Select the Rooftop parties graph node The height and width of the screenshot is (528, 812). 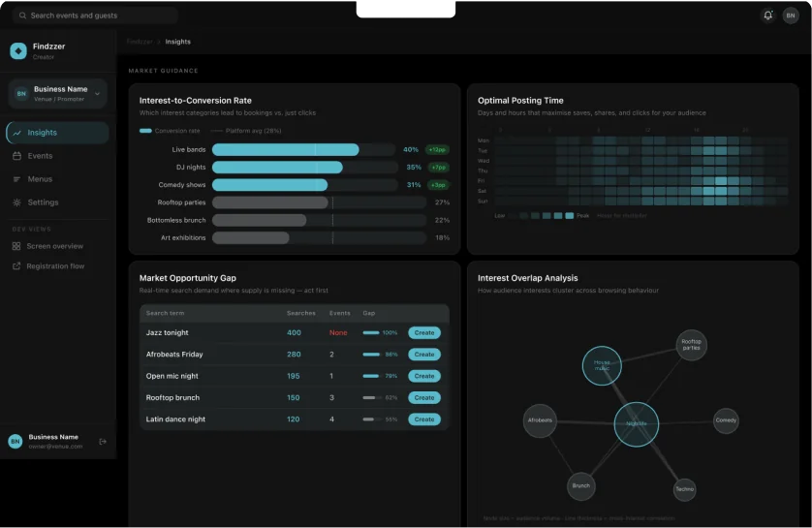(691, 345)
